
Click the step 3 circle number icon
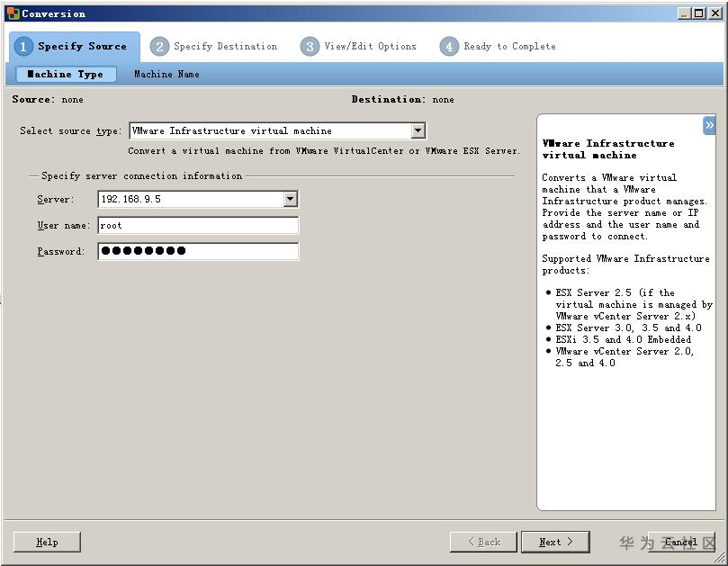coord(310,47)
